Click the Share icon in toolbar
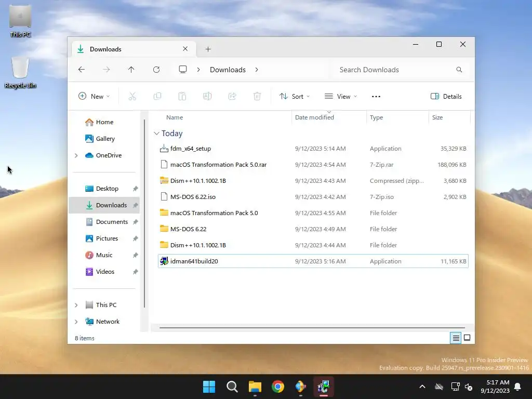The image size is (532, 399). [232, 96]
